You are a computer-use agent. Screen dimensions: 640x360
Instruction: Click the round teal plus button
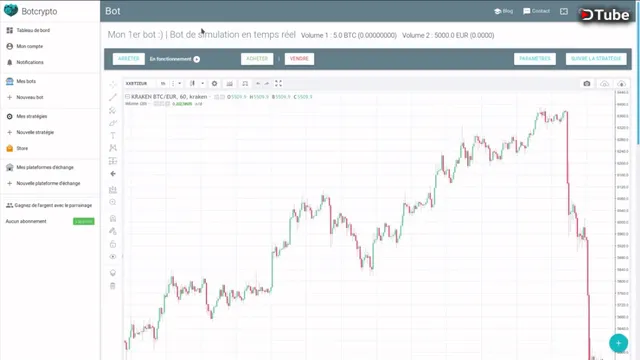[618, 343]
